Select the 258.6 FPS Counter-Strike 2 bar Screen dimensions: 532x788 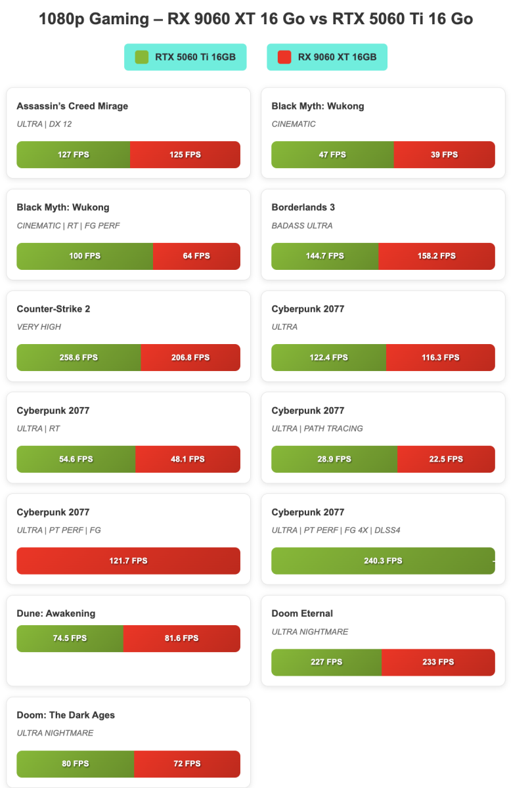[x=79, y=358]
